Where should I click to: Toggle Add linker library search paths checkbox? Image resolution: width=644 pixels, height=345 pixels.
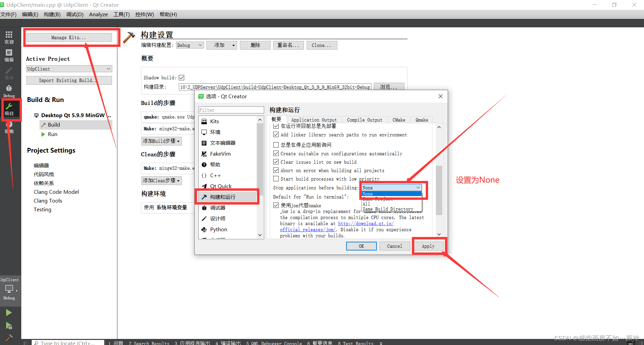[x=276, y=134]
